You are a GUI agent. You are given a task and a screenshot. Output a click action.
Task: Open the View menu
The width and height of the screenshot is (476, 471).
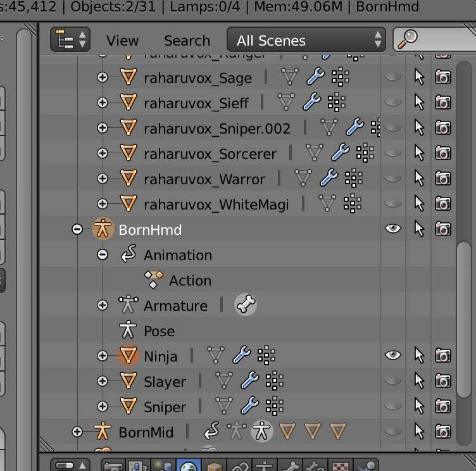tap(122, 40)
